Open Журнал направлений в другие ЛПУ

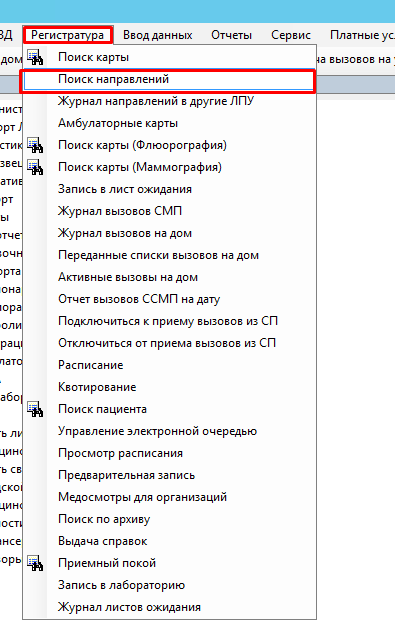click(169, 101)
